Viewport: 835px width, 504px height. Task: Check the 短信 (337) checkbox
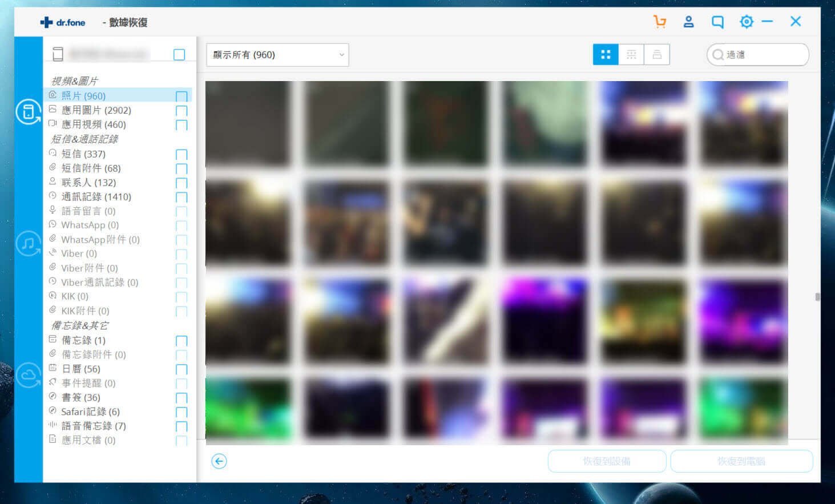coord(181,155)
